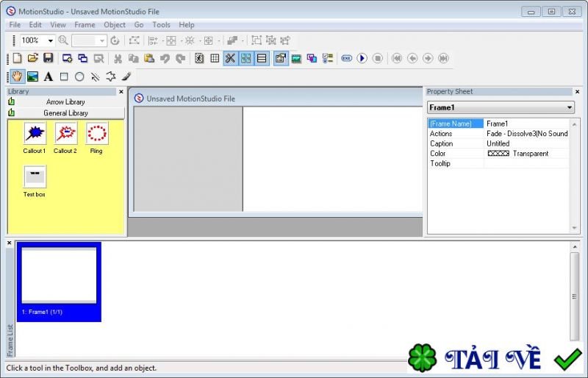Redo the last action
This screenshot has width=588, height=378.
[x=181, y=58]
